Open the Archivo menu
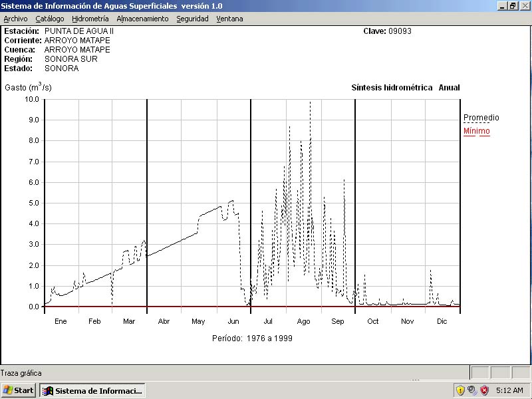 (15, 19)
